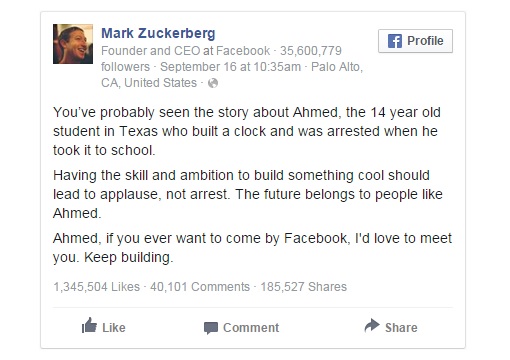Open Mark Zuckerberg's profile photo
Viewport: 510px width, 360px height.
pos(73,44)
